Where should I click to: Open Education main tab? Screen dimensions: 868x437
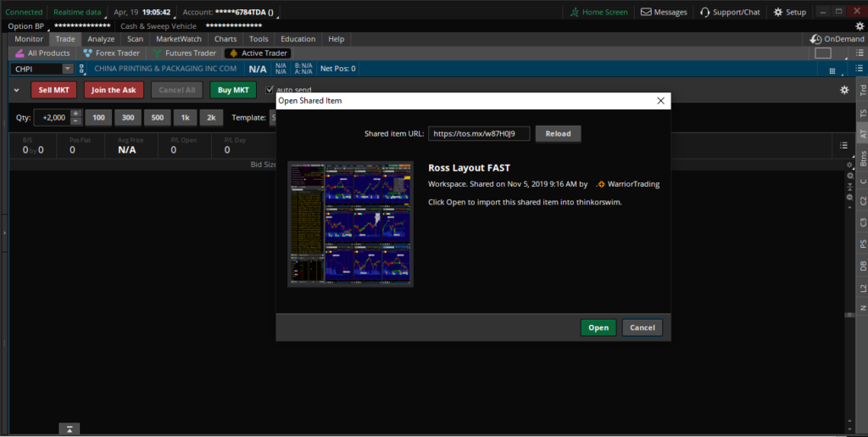[x=298, y=39]
